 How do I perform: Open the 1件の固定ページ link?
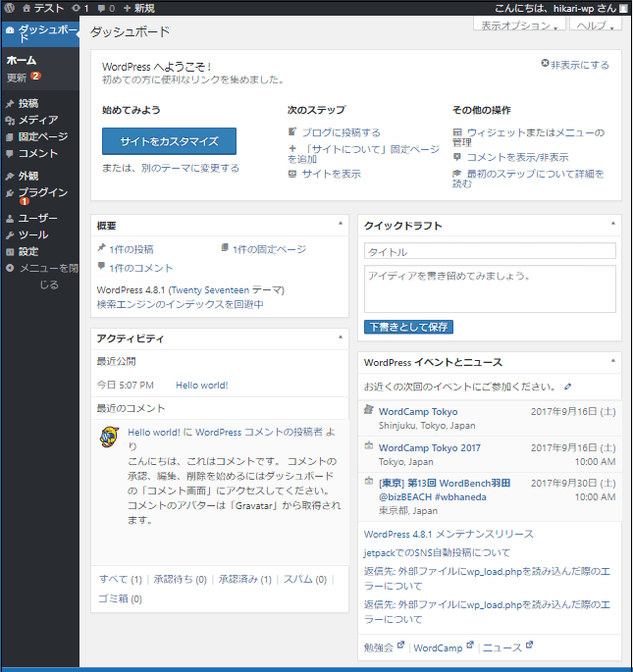point(269,249)
